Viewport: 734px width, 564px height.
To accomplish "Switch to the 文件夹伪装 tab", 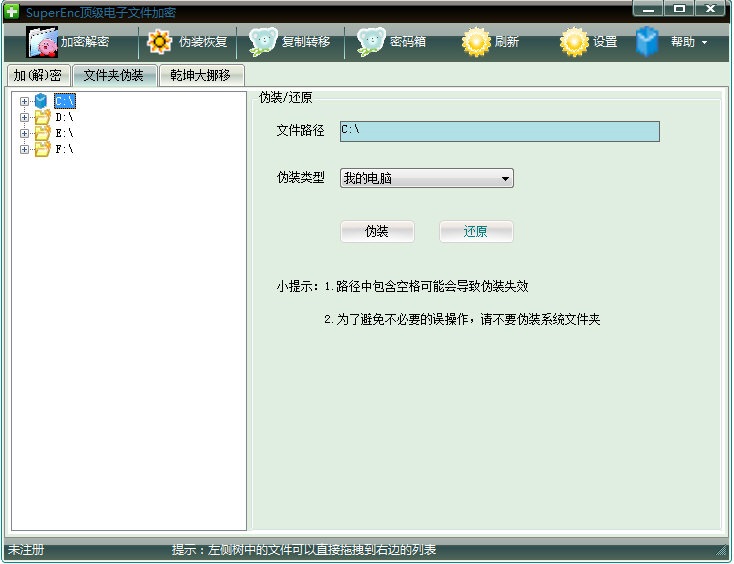I will (114, 75).
